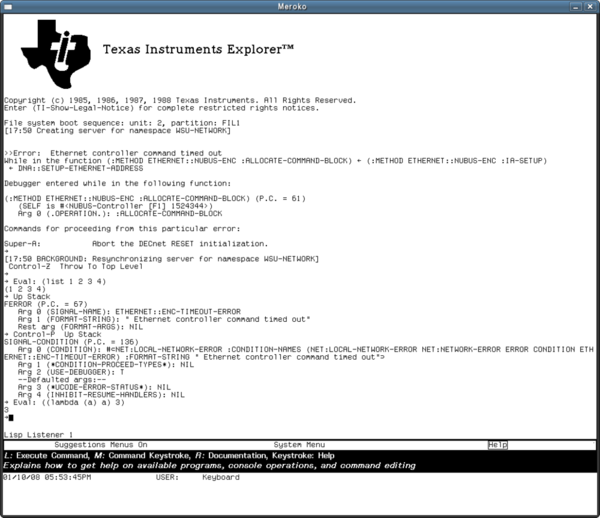Open the Meroko window menu icon

coord(7,7)
